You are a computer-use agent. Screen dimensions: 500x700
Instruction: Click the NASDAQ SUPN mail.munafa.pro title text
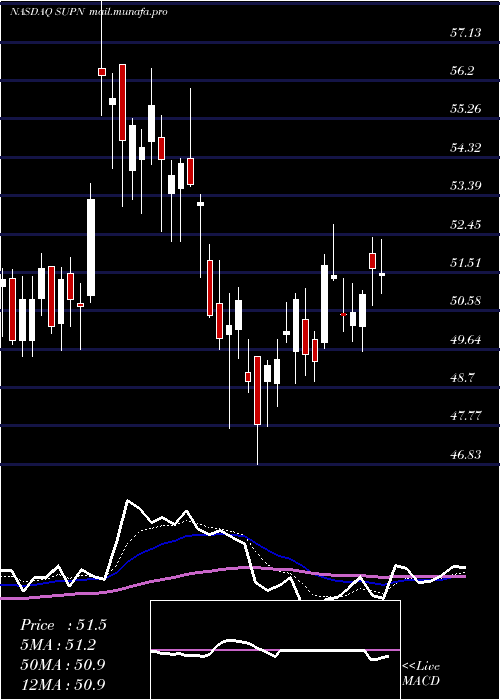coord(89,12)
